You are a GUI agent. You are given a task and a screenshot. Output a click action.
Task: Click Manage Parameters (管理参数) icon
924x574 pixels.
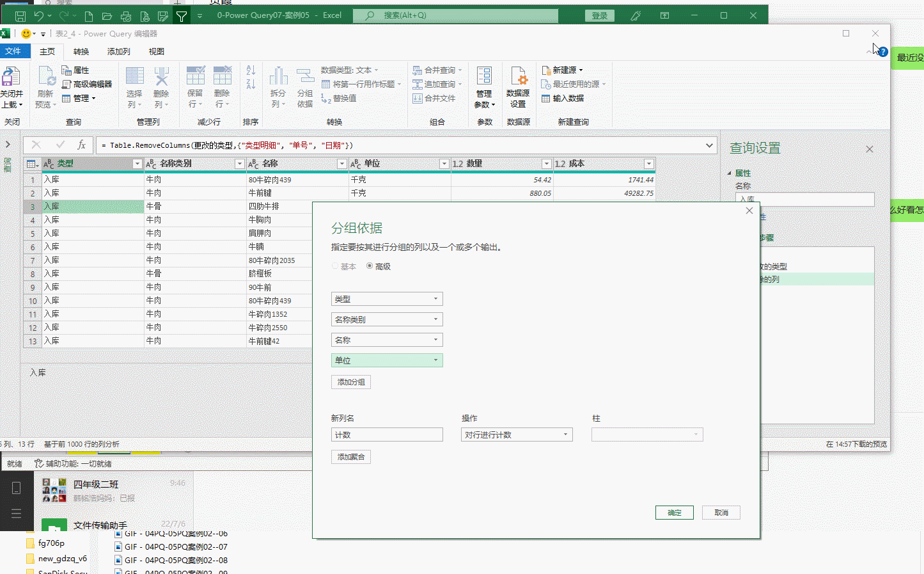pos(484,76)
